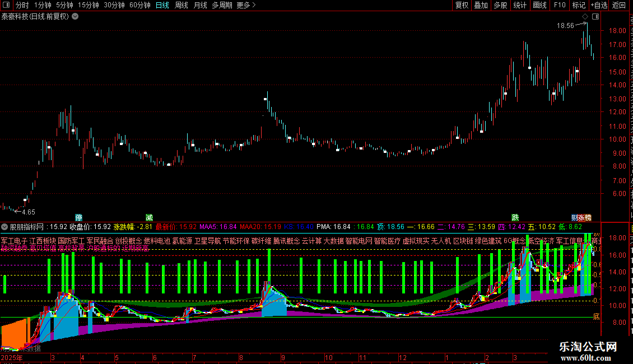
Task: Click the MAA20 15.19 value
Action: click(x=260, y=227)
